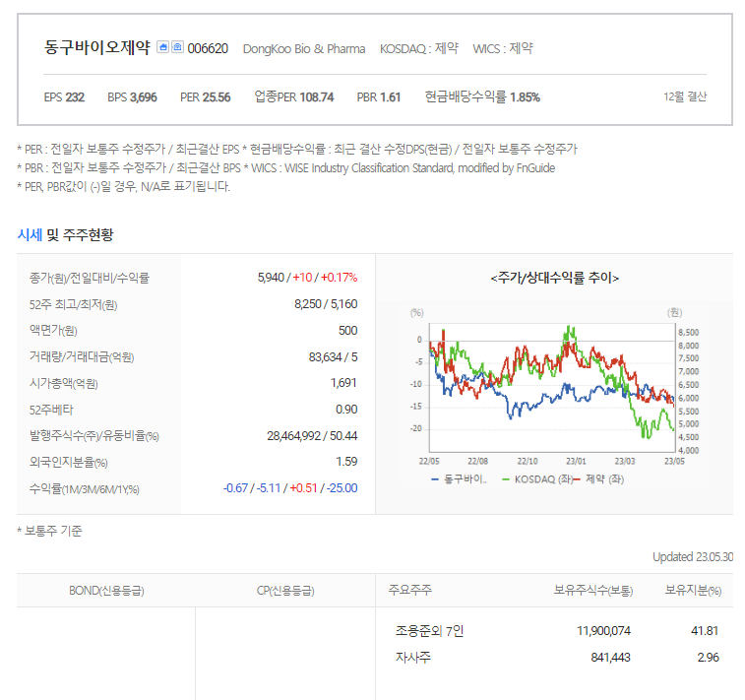
Task: Click the ownership percentage 2.96
Action: pyautogui.click(x=708, y=658)
